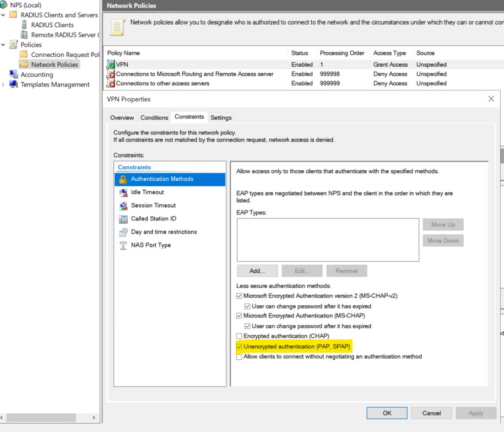Click the Accounting node icon
This screenshot has height=432, width=504.
(x=14, y=74)
